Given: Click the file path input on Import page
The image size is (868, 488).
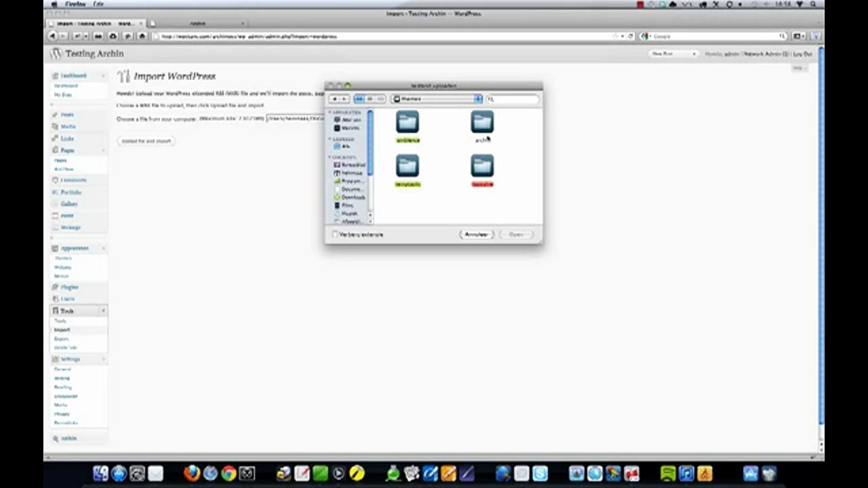Looking at the screenshot, I should (295, 119).
